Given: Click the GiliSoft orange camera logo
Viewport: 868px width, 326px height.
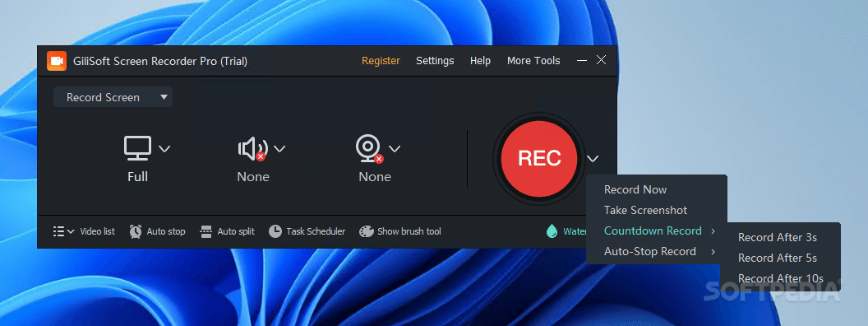Looking at the screenshot, I should (x=57, y=61).
